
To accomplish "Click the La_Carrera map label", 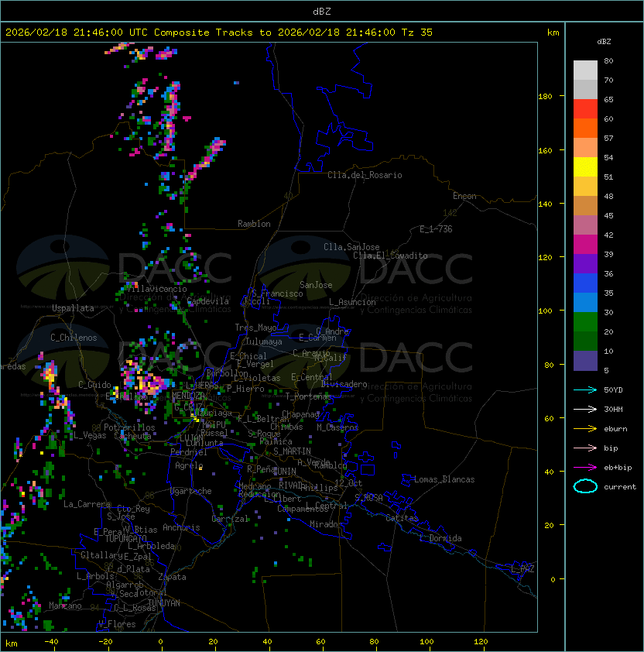I will [87, 504].
